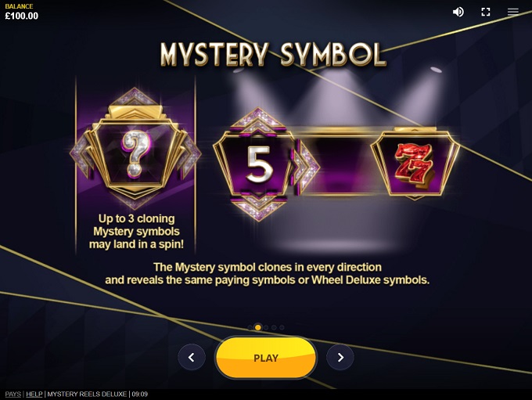The width and height of the screenshot is (532, 400).
Task: Click the £100.00 balance display
Action: [x=21, y=16]
